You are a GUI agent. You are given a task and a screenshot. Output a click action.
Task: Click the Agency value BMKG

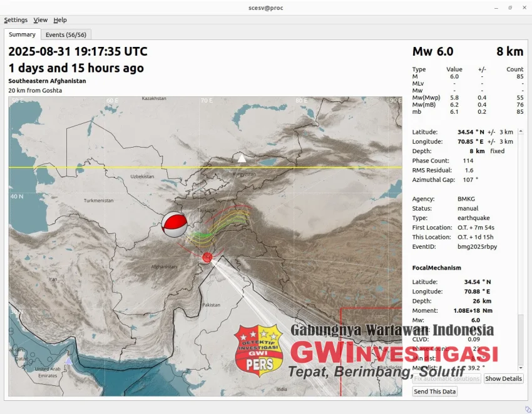tap(466, 199)
